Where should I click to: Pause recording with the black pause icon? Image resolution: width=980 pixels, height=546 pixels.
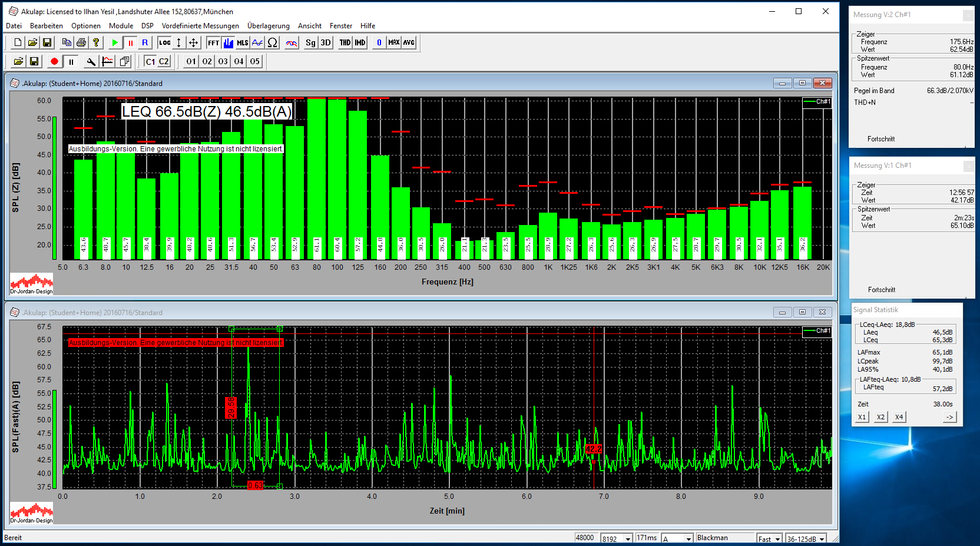[x=71, y=61]
